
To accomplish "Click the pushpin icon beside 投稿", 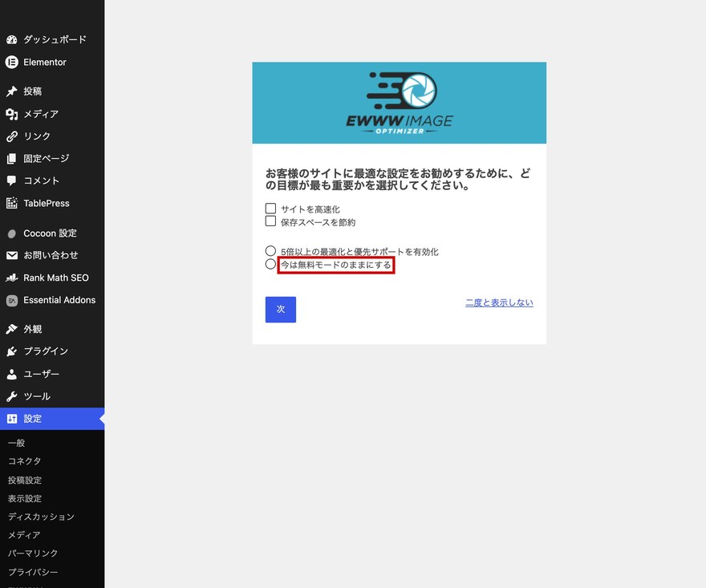I will (12, 91).
